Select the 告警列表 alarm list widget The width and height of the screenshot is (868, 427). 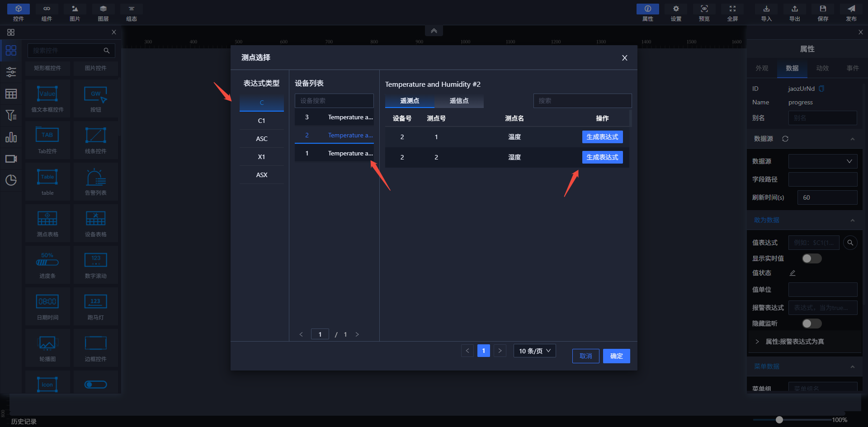(96, 182)
